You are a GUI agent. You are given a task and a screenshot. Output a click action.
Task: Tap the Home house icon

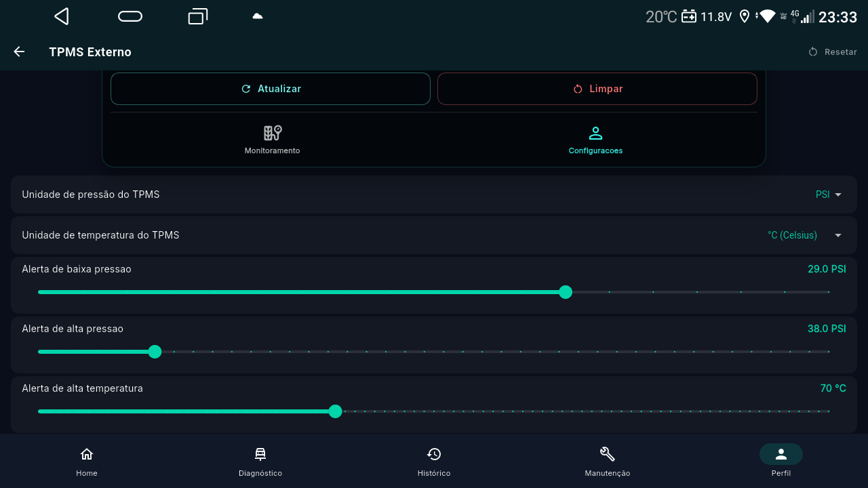(x=87, y=454)
